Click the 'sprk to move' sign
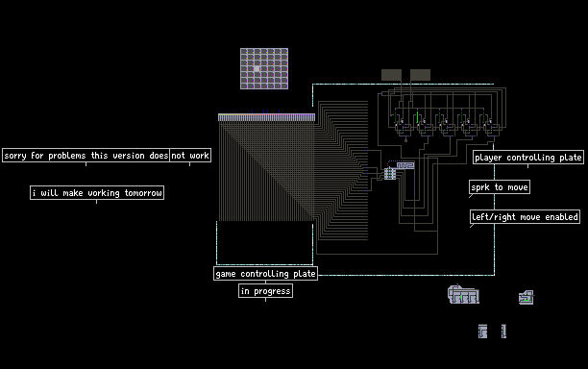This screenshot has height=369, width=588. pyautogui.click(x=500, y=186)
